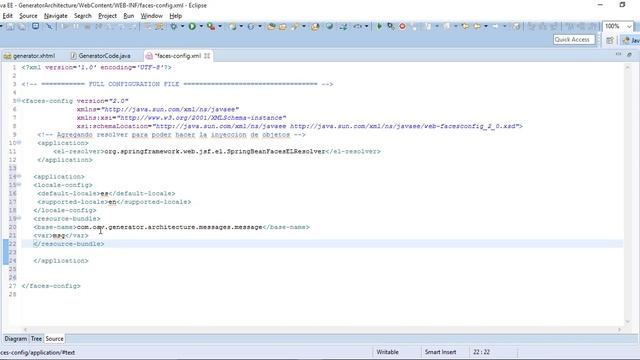
Task: Click the globe web browser toolbar icon
Action: 329,27
